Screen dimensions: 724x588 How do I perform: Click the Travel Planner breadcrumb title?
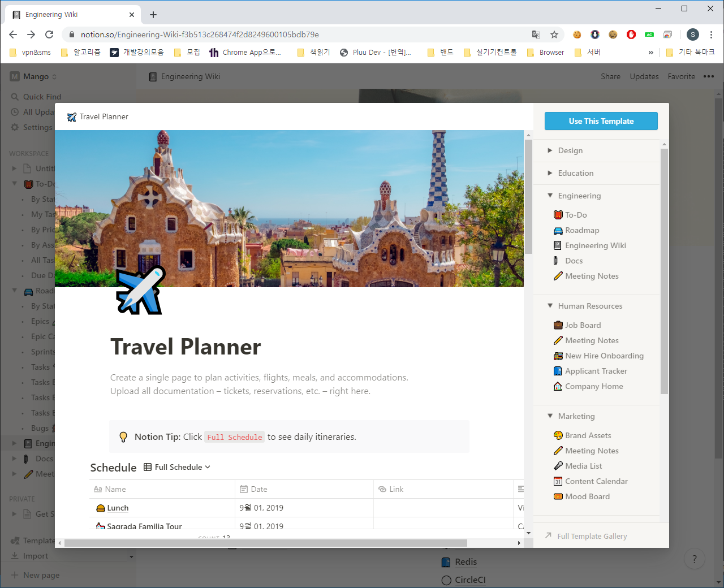pyautogui.click(x=97, y=116)
